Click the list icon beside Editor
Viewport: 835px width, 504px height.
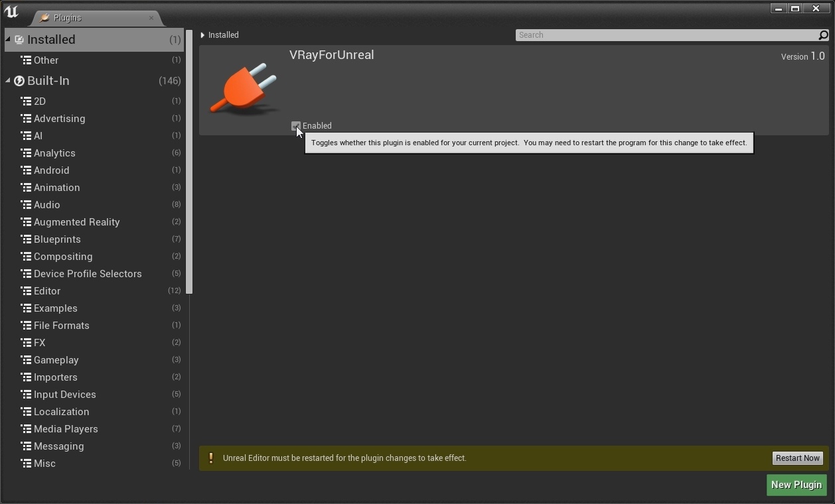coord(26,291)
